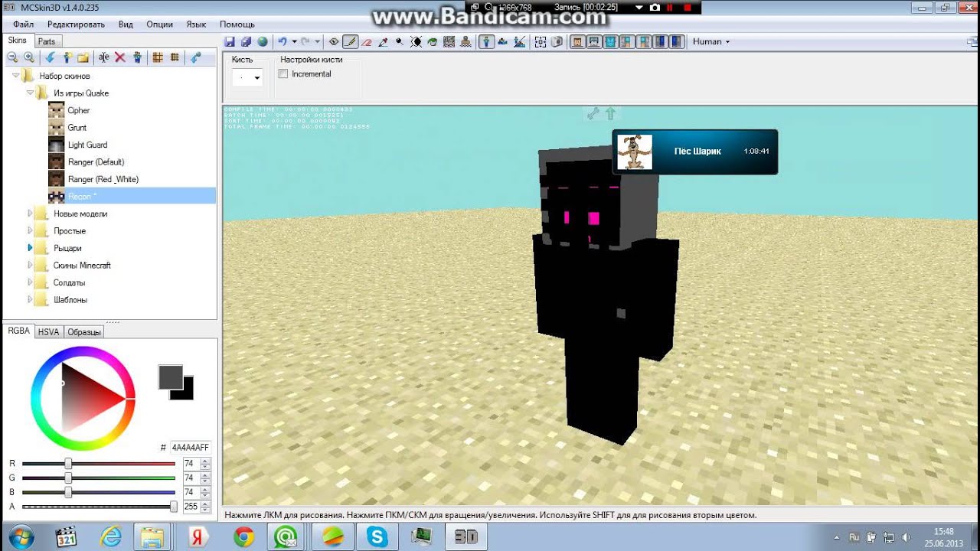Toggle right arm visibility

click(645, 42)
